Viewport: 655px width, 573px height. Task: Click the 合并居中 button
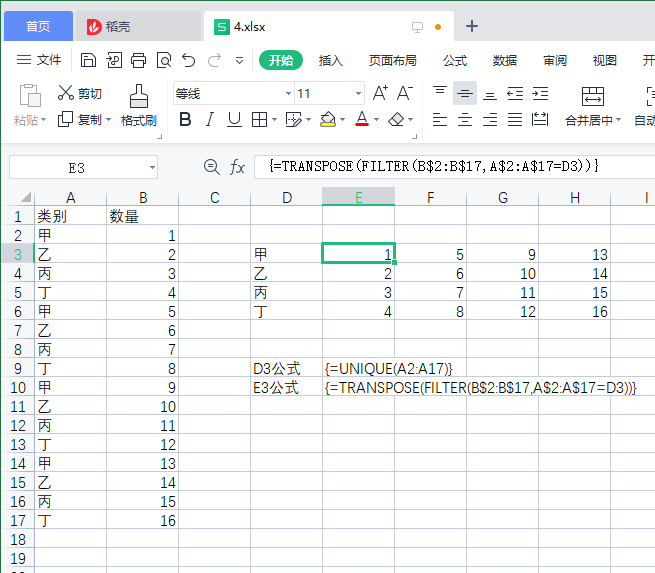pyautogui.click(x=593, y=106)
